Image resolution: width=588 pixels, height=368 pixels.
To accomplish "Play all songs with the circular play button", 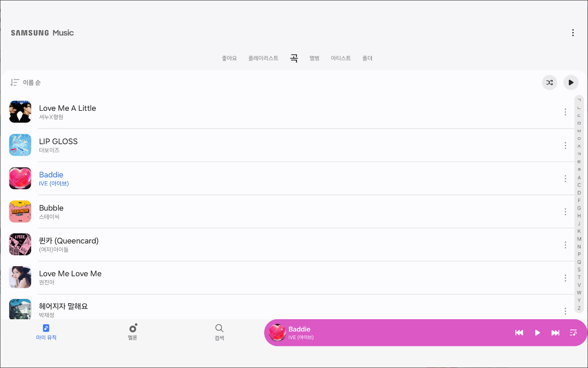I will point(571,82).
